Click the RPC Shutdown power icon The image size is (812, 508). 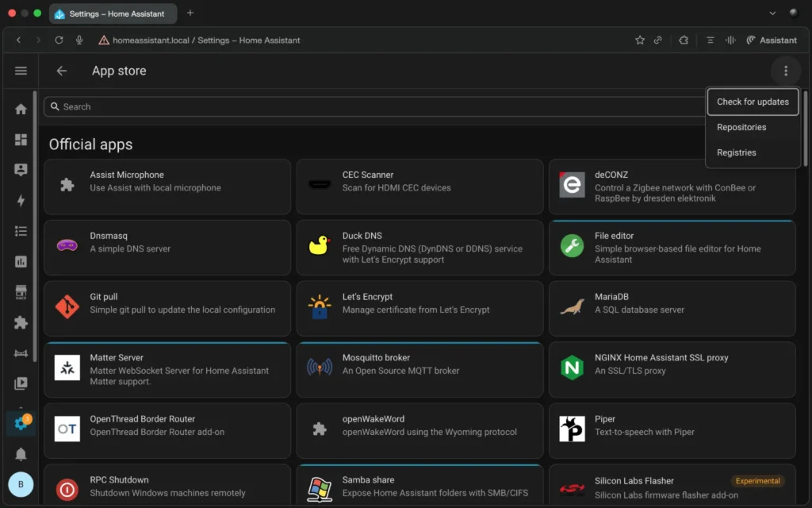click(67, 489)
